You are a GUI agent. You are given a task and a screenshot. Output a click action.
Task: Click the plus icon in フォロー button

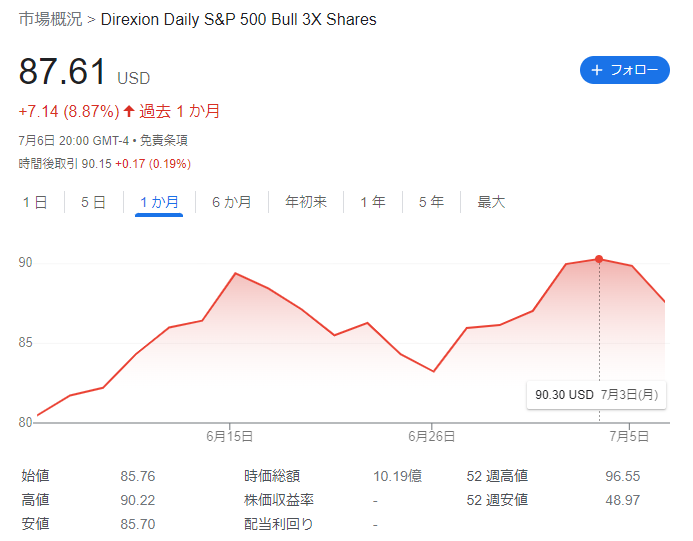[x=597, y=70]
